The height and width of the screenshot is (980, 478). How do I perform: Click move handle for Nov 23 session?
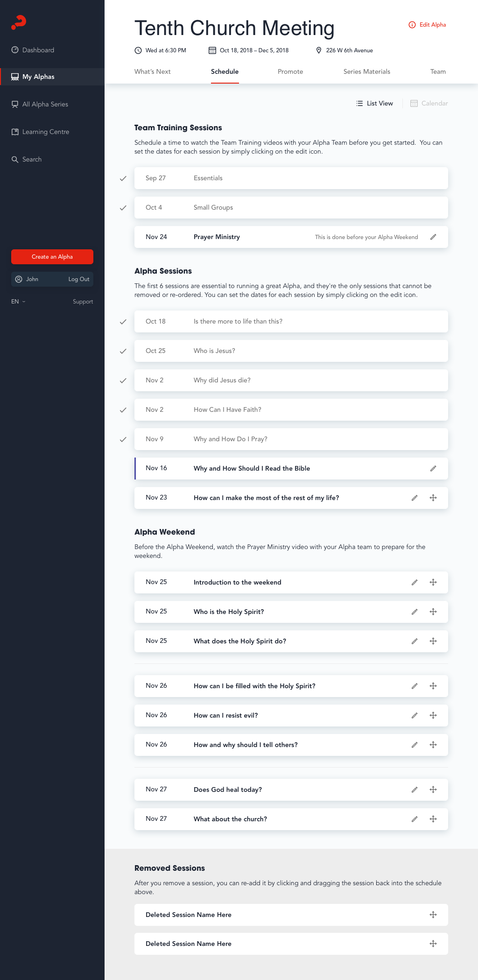[433, 498]
